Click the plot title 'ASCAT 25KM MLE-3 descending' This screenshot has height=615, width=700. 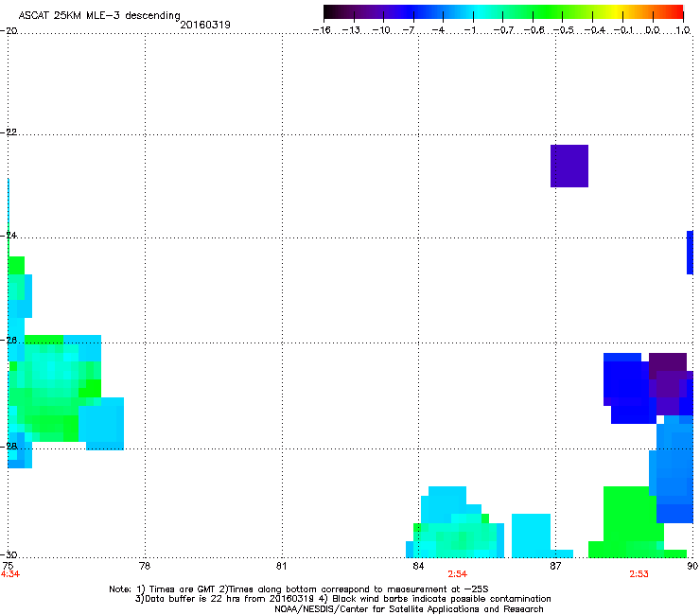[x=99, y=15]
